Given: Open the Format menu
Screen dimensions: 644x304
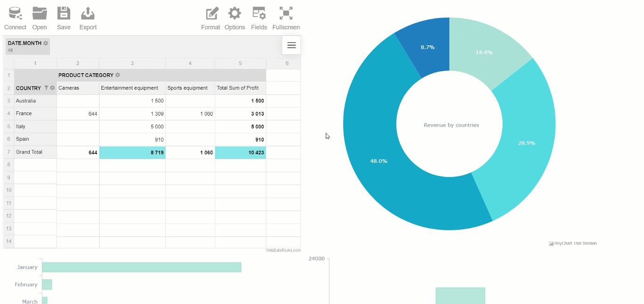Looking at the screenshot, I should coord(211,19).
